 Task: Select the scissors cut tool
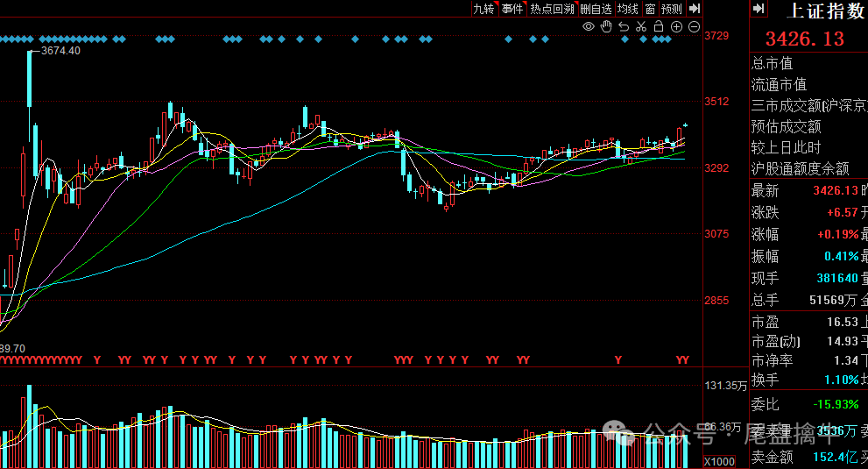tap(641, 26)
